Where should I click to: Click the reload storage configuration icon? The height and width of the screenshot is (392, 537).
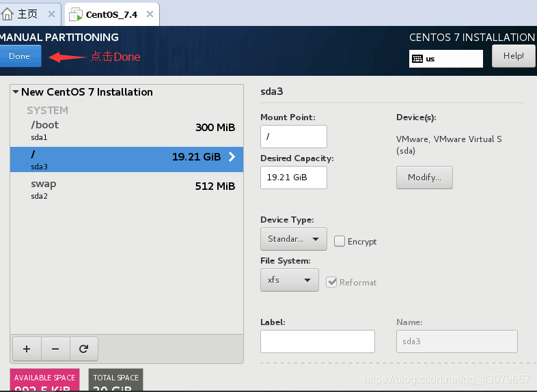(84, 349)
